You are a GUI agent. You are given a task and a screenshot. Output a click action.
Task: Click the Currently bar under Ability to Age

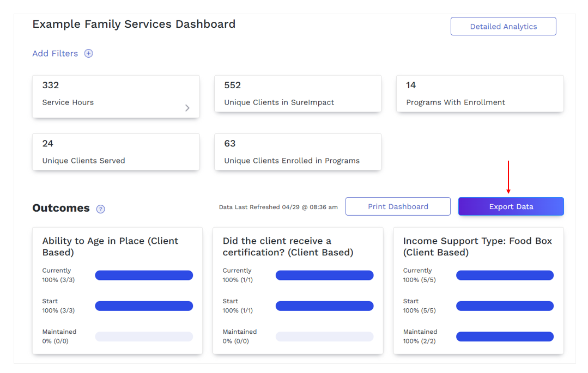point(144,275)
